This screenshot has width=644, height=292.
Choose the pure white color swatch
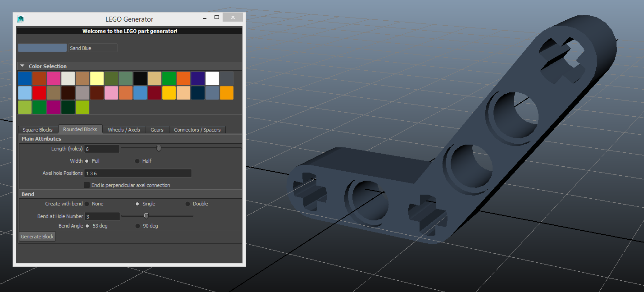pos(212,78)
